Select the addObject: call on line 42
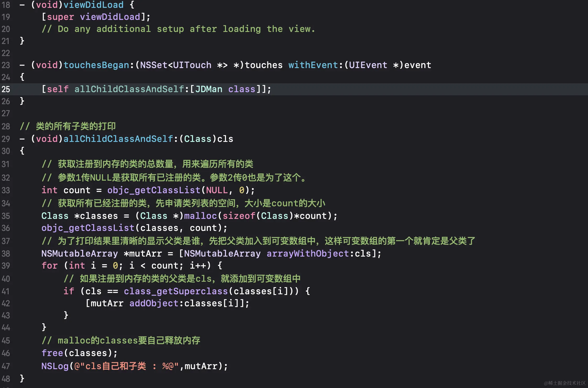 click(154, 303)
